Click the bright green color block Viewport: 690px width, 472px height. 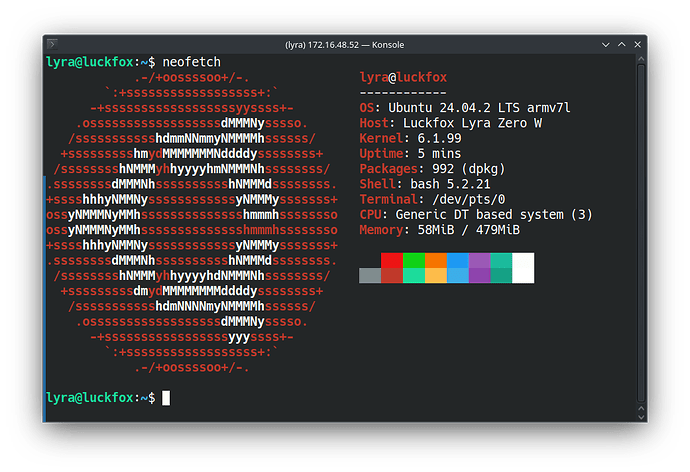click(414, 260)
